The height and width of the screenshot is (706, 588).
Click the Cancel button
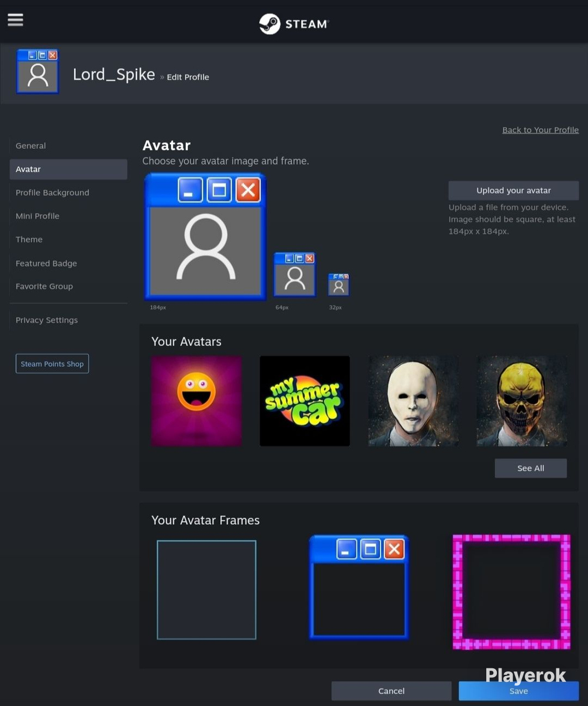tap(392, 691)
